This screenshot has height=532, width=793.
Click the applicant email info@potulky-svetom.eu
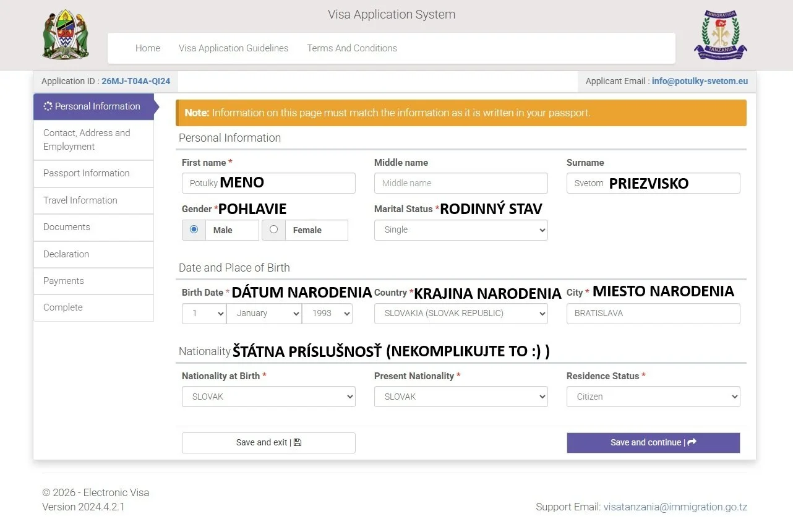[700, 81]
